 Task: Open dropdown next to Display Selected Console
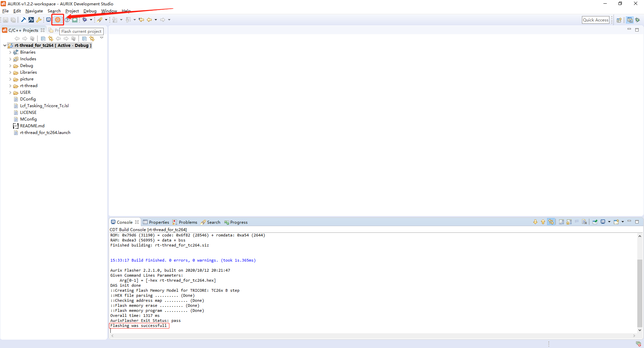[609, 222]
